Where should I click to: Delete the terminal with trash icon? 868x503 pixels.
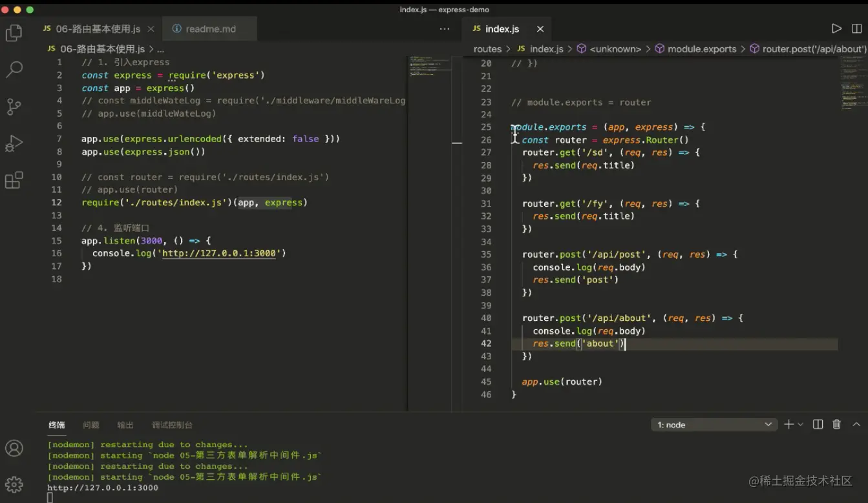[x=837, y=424]
